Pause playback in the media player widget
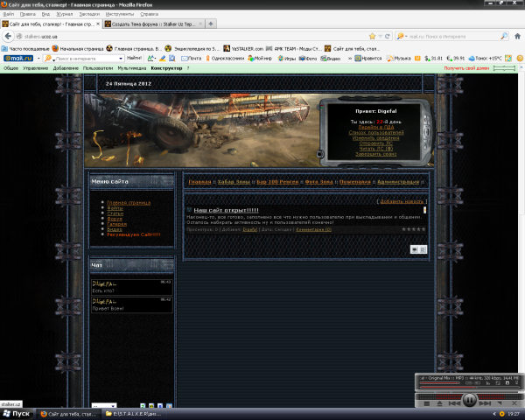Image resolution: width=525 pixels, height=420 pixels. 468,399
